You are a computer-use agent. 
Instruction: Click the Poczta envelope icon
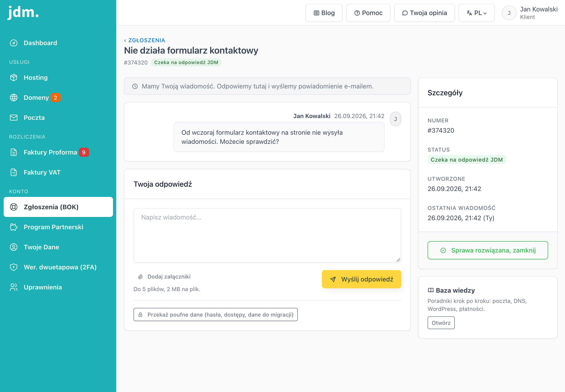tap(14, 118)
